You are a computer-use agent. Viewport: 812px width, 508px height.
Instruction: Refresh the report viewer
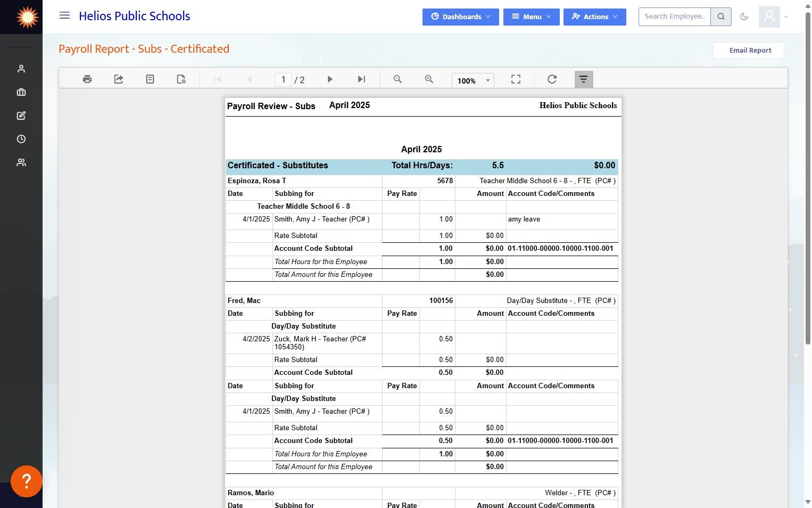click(552, 79)
